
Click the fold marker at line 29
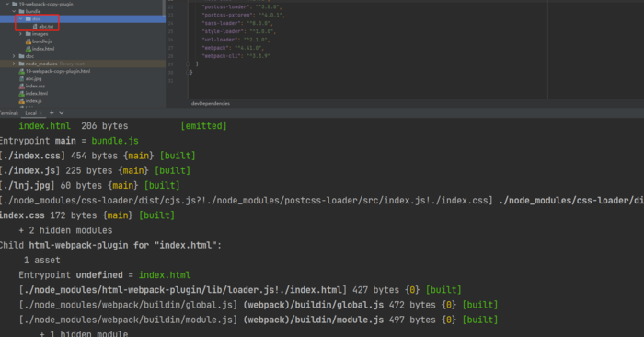click(188, 64)
